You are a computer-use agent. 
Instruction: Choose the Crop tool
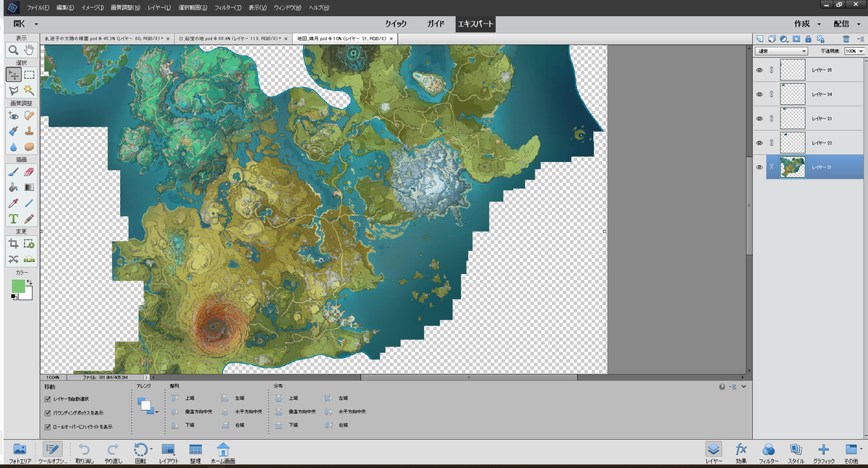point(13,243)
